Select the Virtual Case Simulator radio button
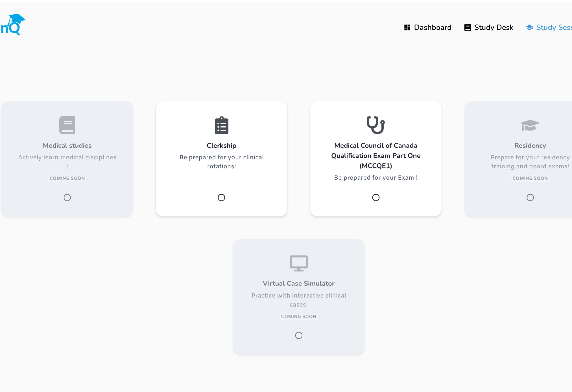 pos(299,335)
